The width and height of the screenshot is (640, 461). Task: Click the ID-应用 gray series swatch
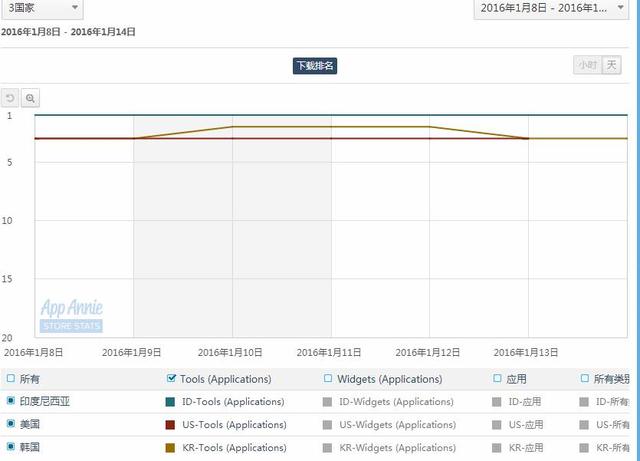click(x=497, y=402)
